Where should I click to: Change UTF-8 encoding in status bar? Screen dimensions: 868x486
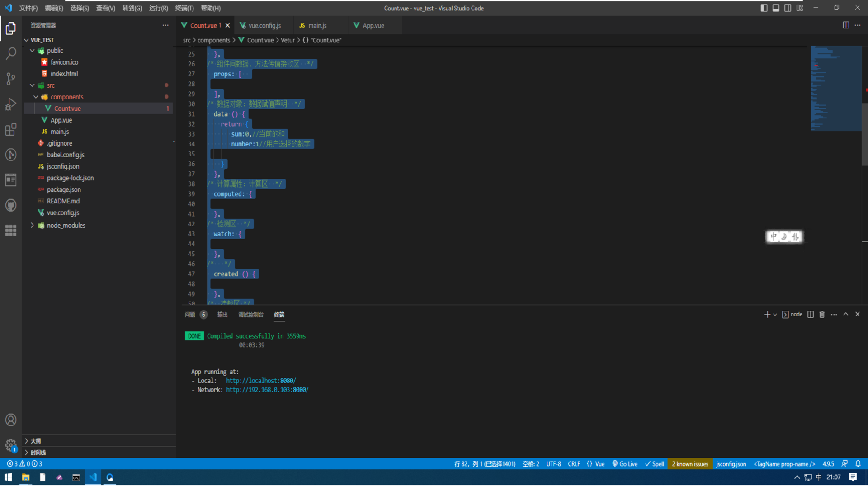[x=553, y=464]
